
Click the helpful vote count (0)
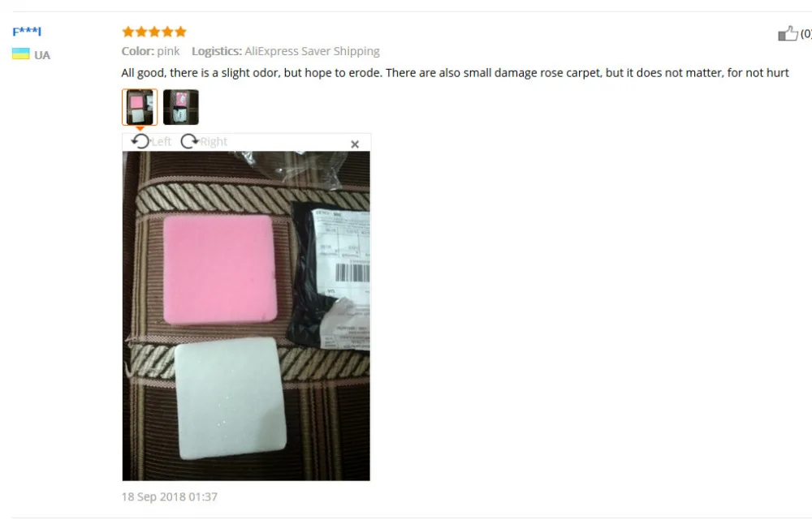[x=806, y=34]
